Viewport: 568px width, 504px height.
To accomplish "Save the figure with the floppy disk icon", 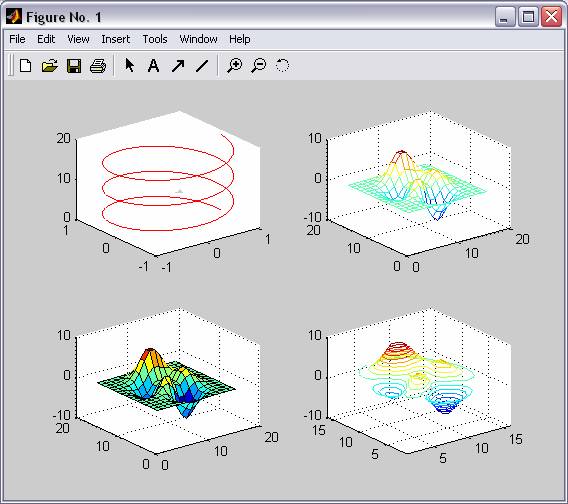I will tap(74, 66).
